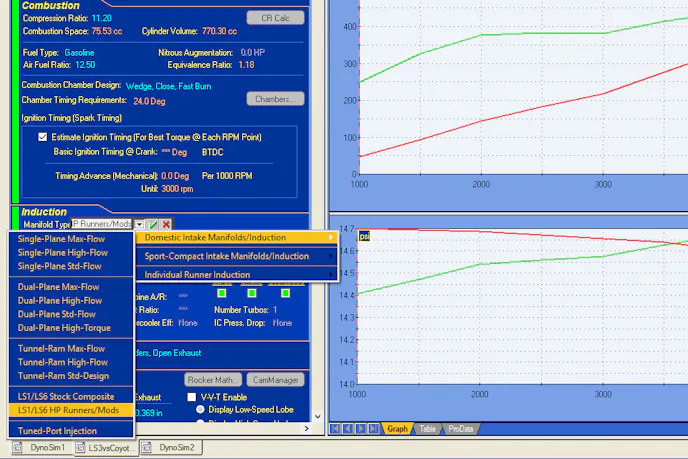
Task: Accept manifold selection with green checkmark
Action: (153, 225)
